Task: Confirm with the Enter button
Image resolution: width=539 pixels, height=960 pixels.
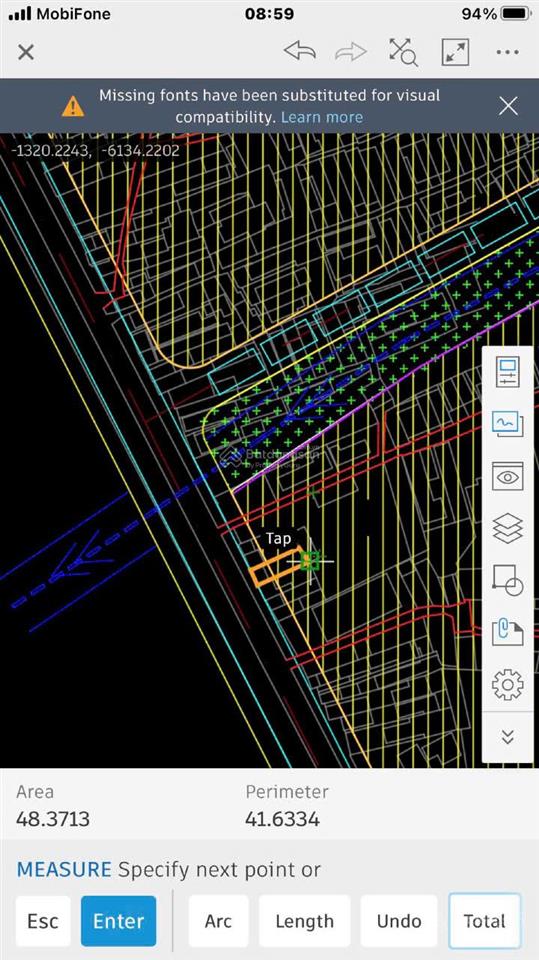Action: pyautogui.click(x=118, y=921)
